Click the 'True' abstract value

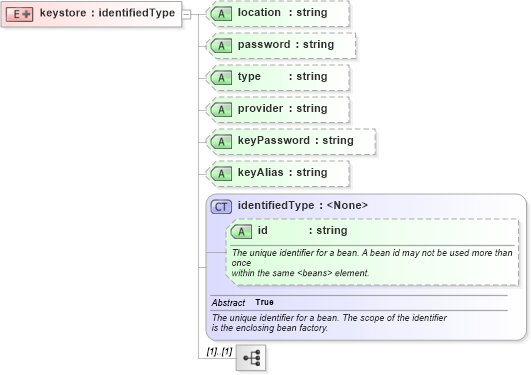point(264,302)
